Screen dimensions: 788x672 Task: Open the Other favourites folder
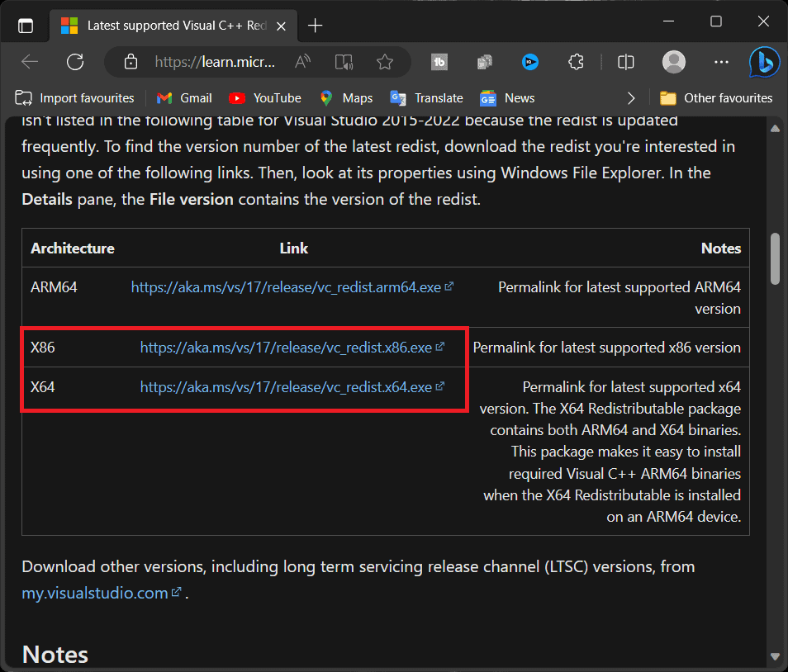(x=716, y=98)
